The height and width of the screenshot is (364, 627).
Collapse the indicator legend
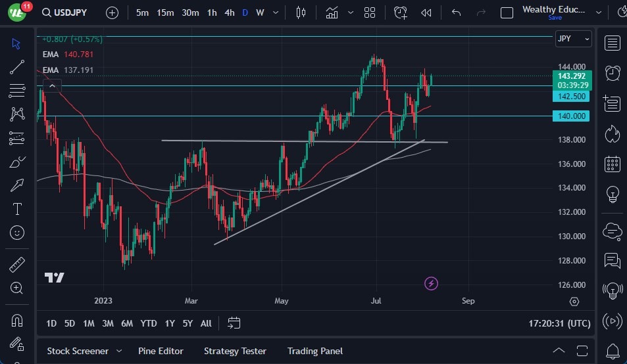(x=52, y=86)
